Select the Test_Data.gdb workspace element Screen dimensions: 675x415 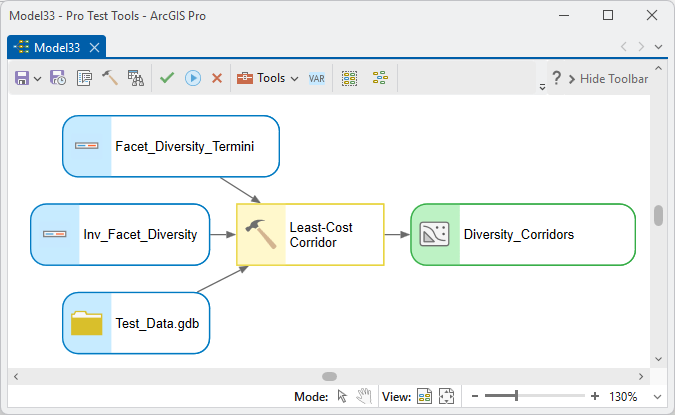click(x=136, y=323)
